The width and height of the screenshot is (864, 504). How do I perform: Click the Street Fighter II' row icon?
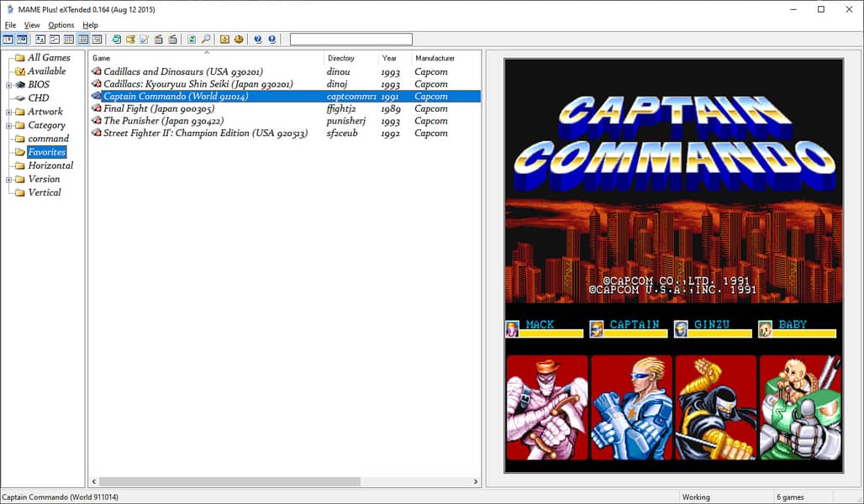tap(97, 132)
